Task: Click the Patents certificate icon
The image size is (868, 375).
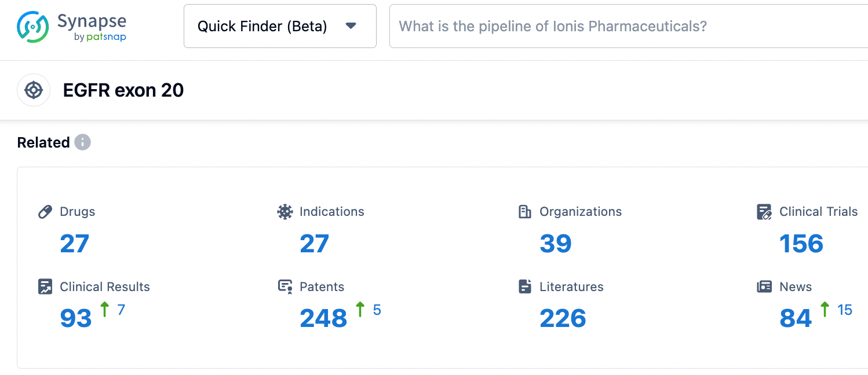Action: (285, 287)
